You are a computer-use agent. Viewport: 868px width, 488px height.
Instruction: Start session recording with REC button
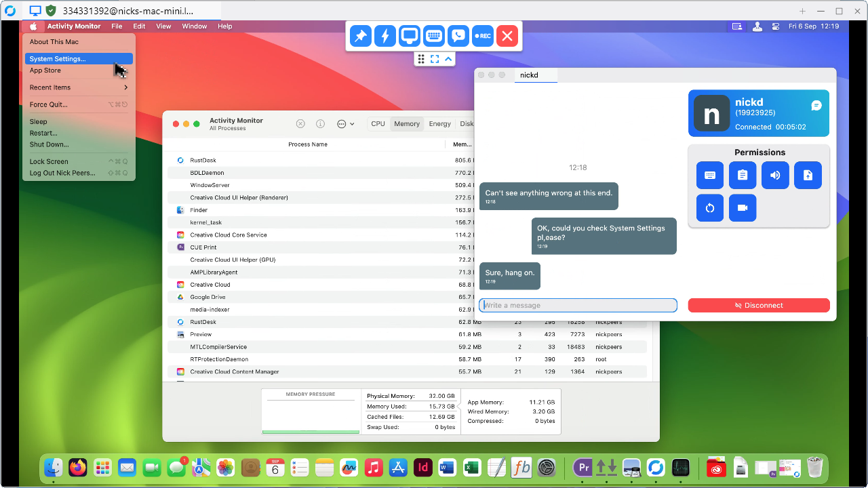click(x=482, y=36)
